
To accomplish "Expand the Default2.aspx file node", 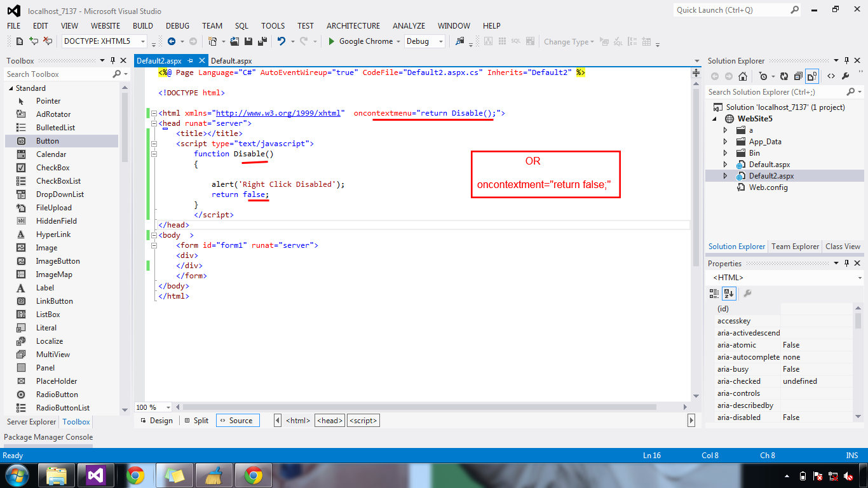I will pos(726,176).
